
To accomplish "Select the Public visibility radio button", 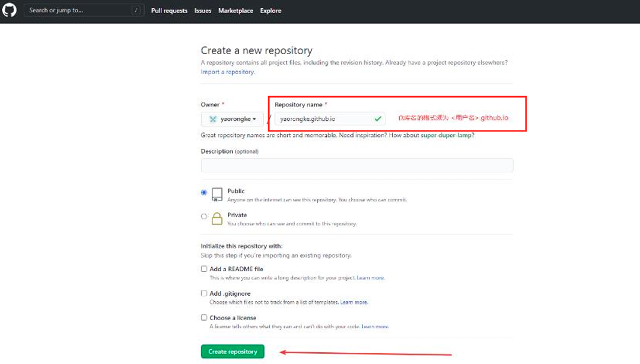I will point(204,192).
